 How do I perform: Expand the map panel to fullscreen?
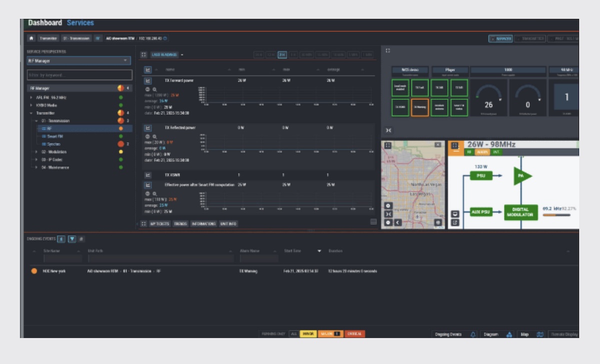[x=388, y=145]
